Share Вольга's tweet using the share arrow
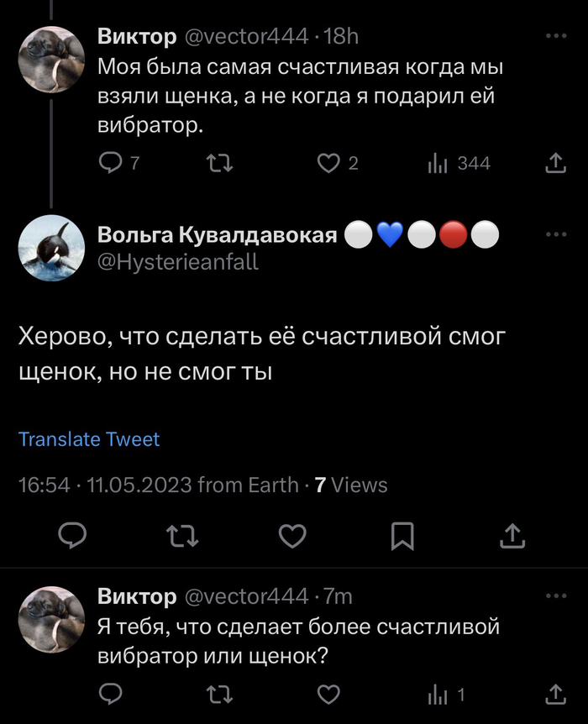 (x=512, y=535)
